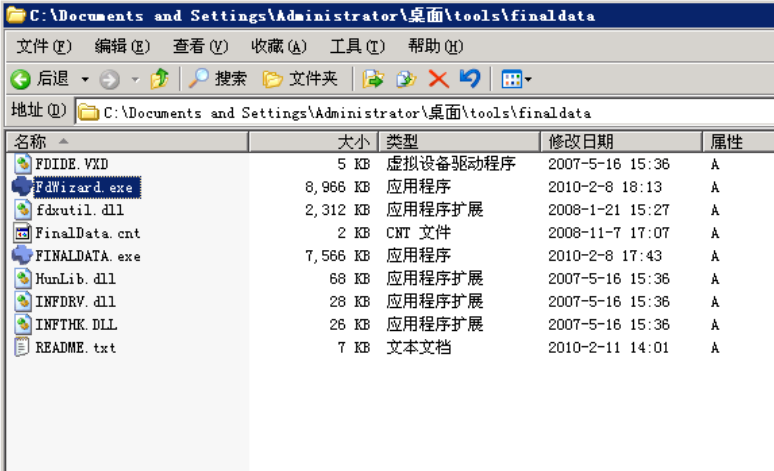Sort by the 名称 column header
Image resolution: width=774 pixels, height=471 pixels.
pyautogui.click(x=127, y=142)
